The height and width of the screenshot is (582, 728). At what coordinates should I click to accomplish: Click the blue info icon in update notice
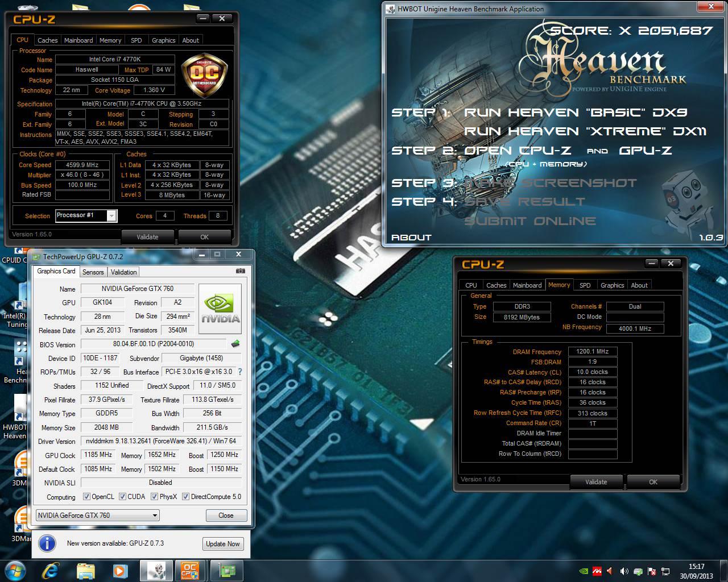point(47,543)
